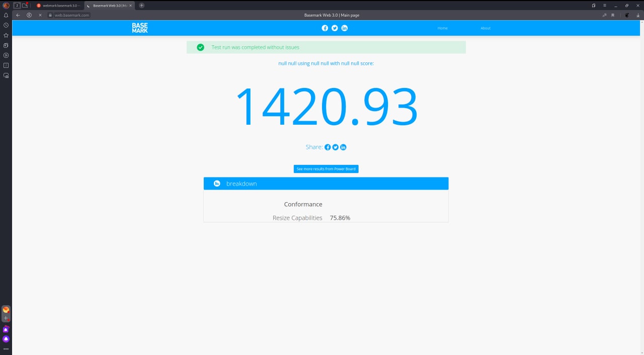644x355 pixels.
Task: Click the web.basemark.com address field
Action: click(72, 15)
